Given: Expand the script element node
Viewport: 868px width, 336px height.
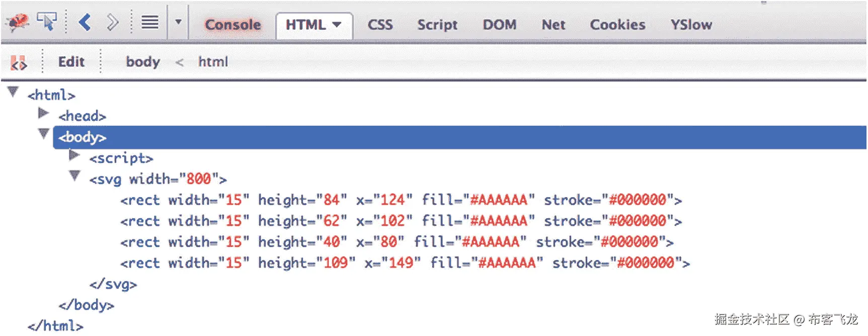Looking at the screenshot, I should coord(74,155).
